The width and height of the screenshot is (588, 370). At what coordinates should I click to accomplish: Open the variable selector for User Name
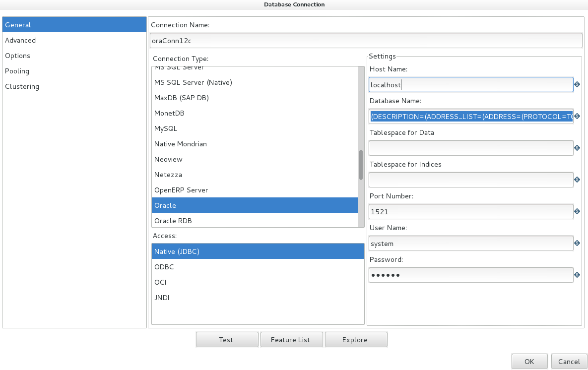[x=577, y=243]
